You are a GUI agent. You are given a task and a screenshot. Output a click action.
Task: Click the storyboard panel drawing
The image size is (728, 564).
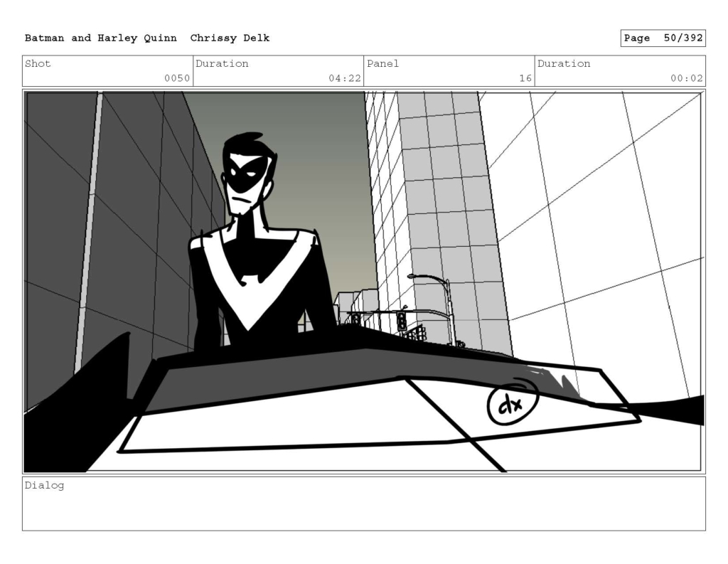point(364,282)
